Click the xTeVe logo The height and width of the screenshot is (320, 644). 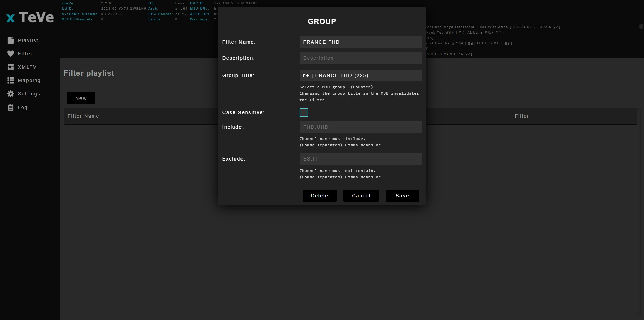[30, 17]
